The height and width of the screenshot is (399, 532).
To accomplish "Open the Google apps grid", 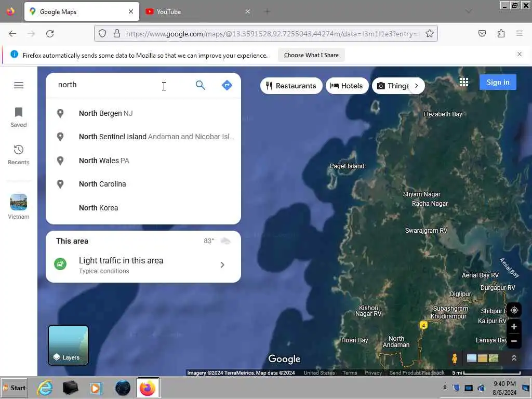I will [464, 82].
